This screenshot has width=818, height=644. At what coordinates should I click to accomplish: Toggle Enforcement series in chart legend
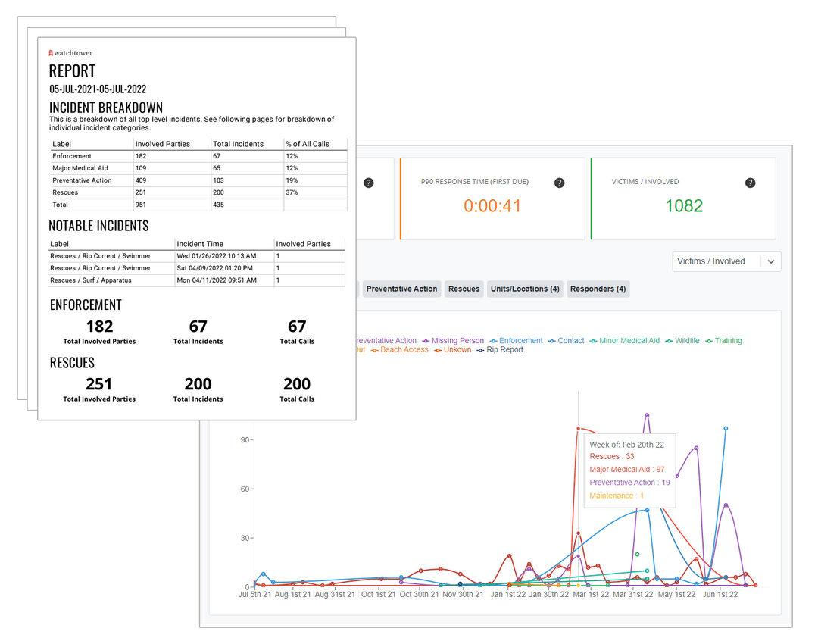pos(516,341)
